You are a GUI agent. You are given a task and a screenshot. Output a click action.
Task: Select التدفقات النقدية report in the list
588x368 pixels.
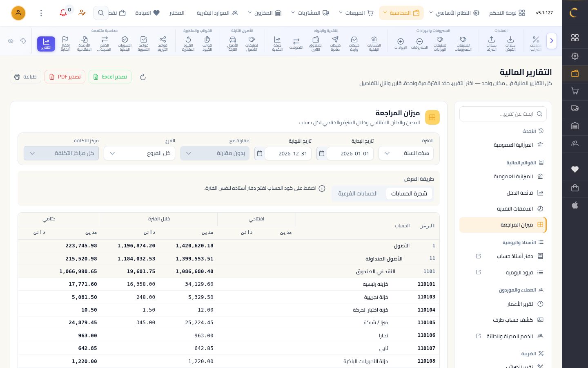pyautogui.click(x=503, y=209)
